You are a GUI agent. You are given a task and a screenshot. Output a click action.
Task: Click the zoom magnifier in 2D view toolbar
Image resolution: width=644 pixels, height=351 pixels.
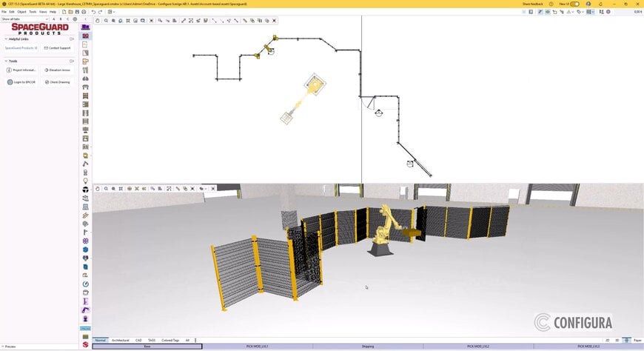click(106, 21)
